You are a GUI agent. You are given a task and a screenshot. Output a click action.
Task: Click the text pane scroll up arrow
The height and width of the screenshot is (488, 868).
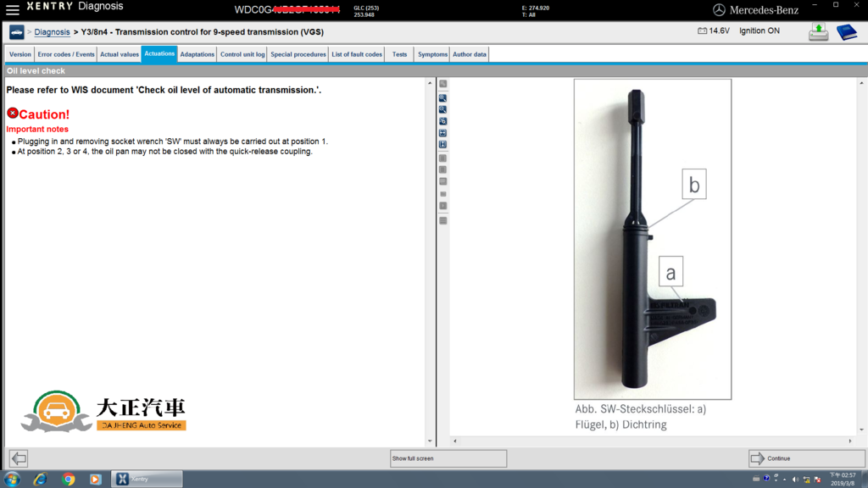[x=430, y=83]
